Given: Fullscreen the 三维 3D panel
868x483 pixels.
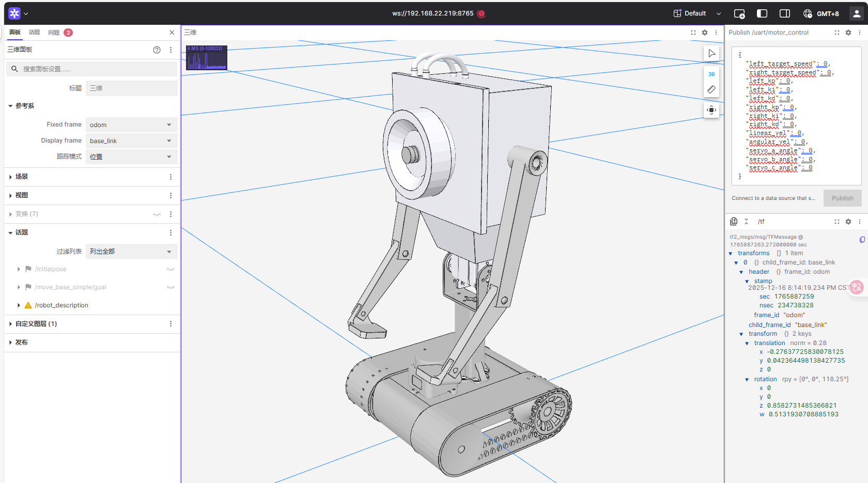Looking at the screenshot, I should pyautogui.click(x=693, y=33).
